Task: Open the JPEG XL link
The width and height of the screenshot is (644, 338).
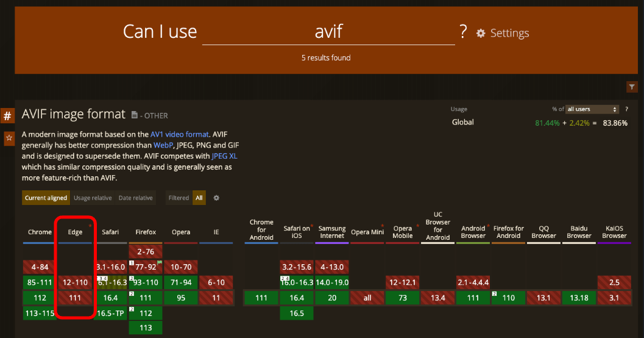Action: [224, 156]
